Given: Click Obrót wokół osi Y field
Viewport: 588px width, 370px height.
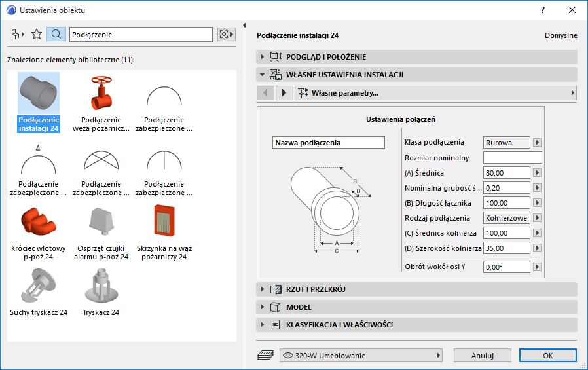Looking at the screenshot, I should 507,267.
